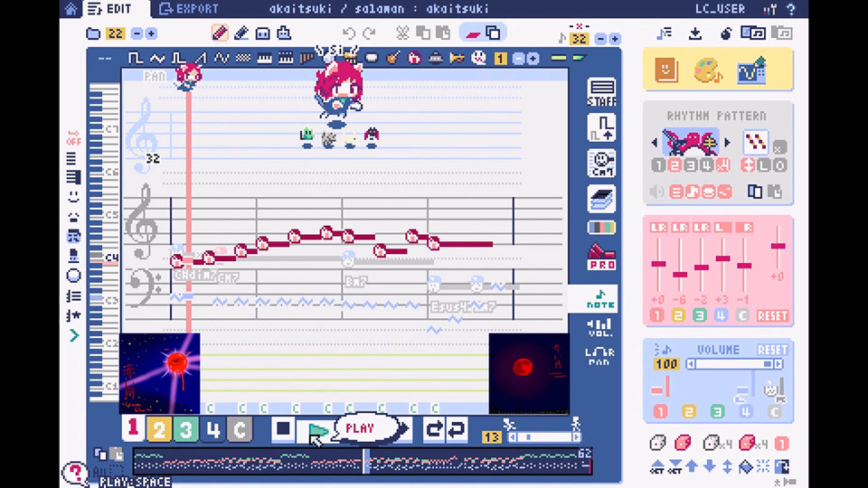Select channel 2 tab

[x=159, y=429]
